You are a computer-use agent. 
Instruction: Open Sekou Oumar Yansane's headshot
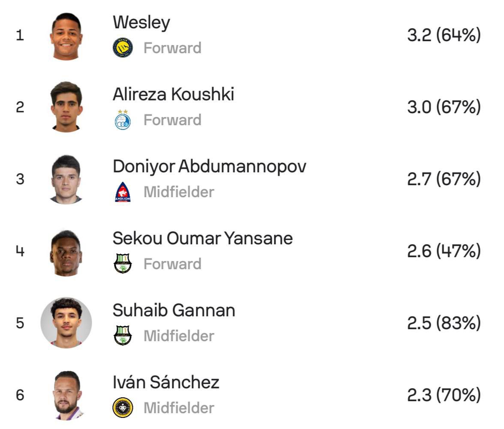[66, 252]
